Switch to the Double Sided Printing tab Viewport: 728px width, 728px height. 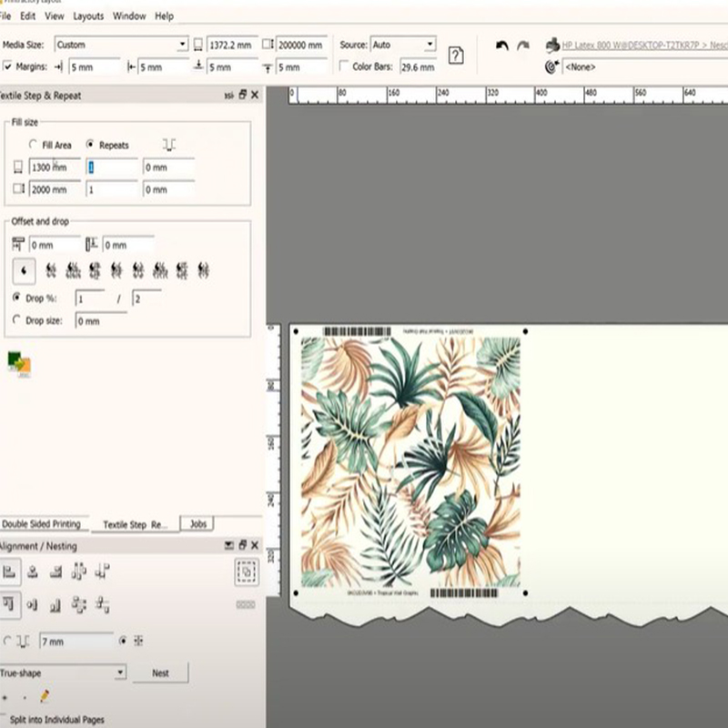tap(42, 524)
